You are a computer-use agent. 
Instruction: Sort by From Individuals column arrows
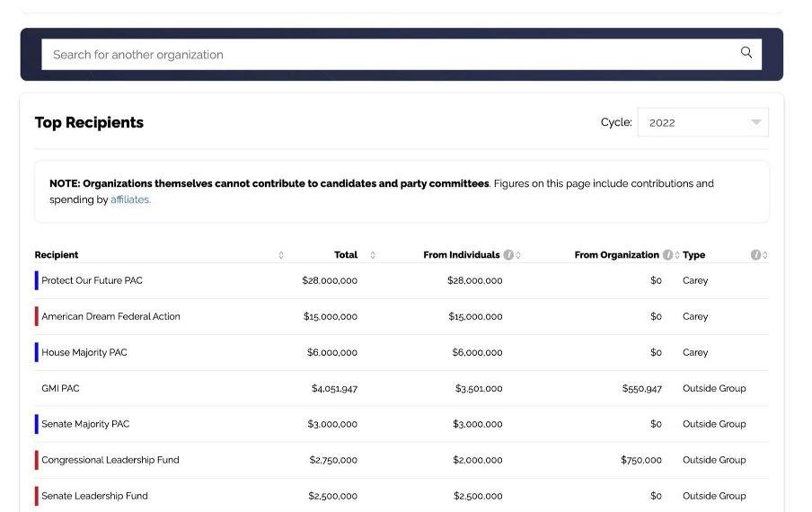point(518,255)
